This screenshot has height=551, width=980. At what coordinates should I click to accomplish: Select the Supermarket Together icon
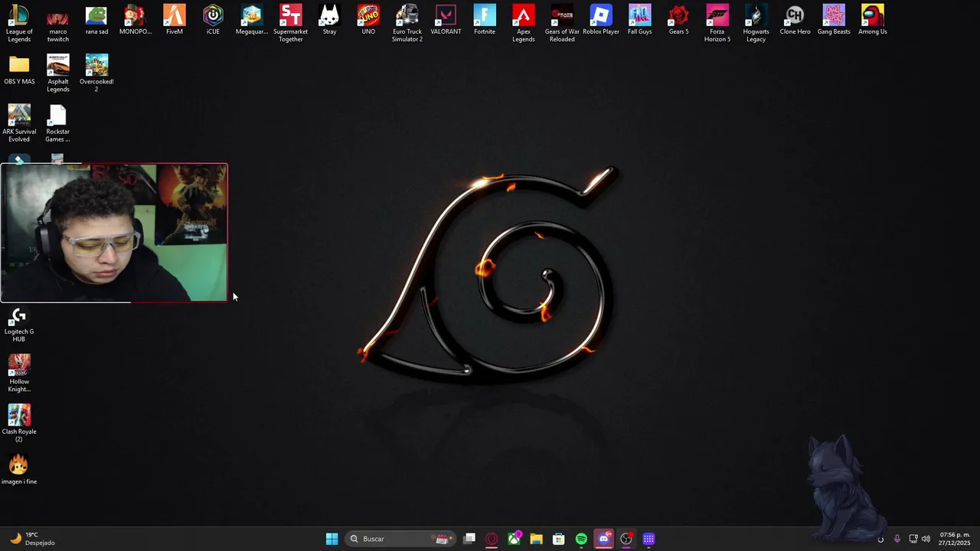coord(290,23)
